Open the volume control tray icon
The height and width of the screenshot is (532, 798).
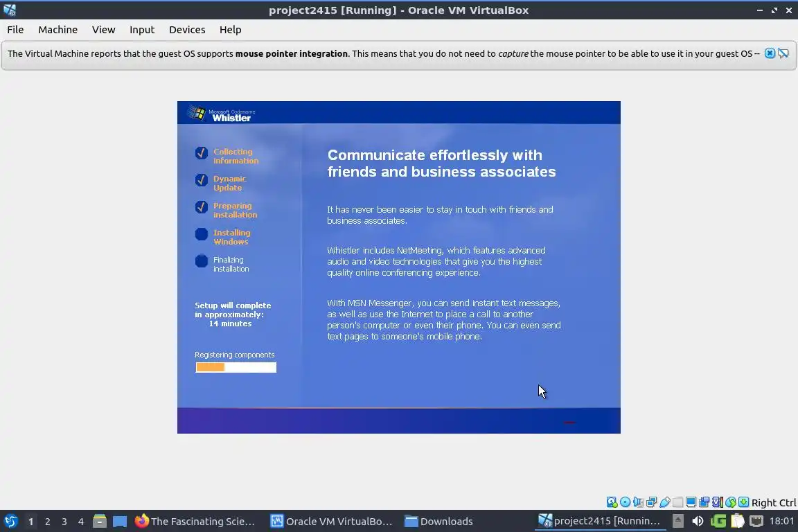pyautogui.click(x=698, y=521)
